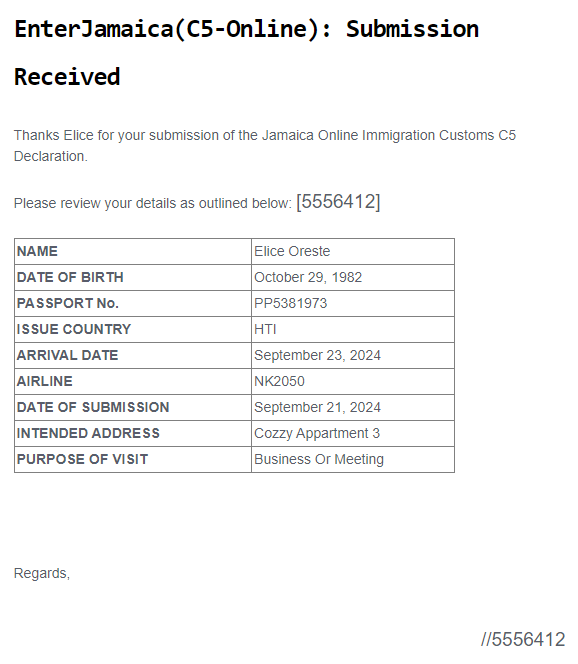This screenshot has height=664, width=578.
Task: Select submission date September 21, 2024
Action: [317, 407]
